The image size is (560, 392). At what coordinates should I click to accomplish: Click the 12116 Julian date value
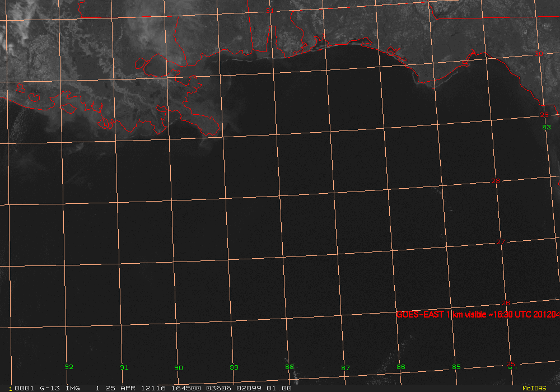pos(153,388)
